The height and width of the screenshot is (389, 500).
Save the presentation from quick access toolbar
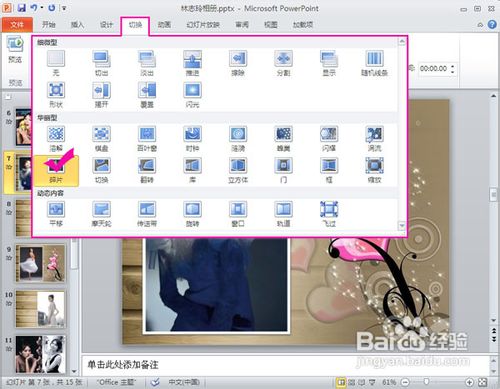point(22,8)
